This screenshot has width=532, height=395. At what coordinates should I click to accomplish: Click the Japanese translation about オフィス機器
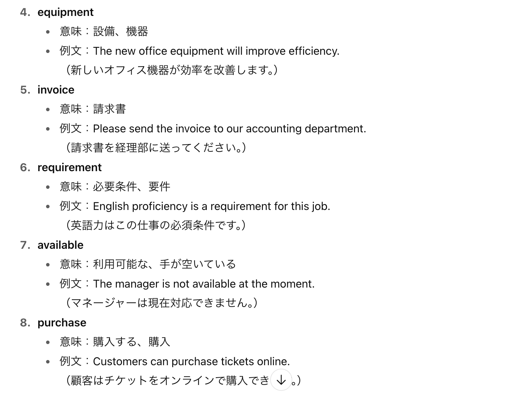point(171,70)
